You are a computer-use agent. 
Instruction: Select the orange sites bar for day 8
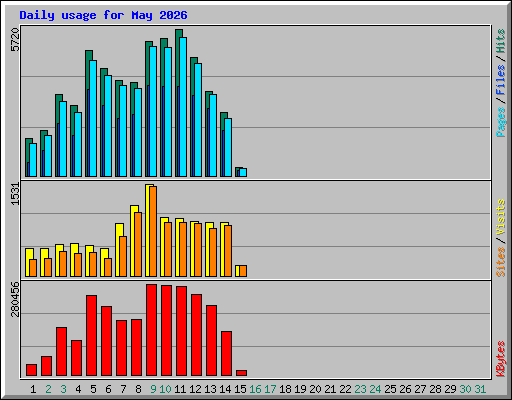138,244
